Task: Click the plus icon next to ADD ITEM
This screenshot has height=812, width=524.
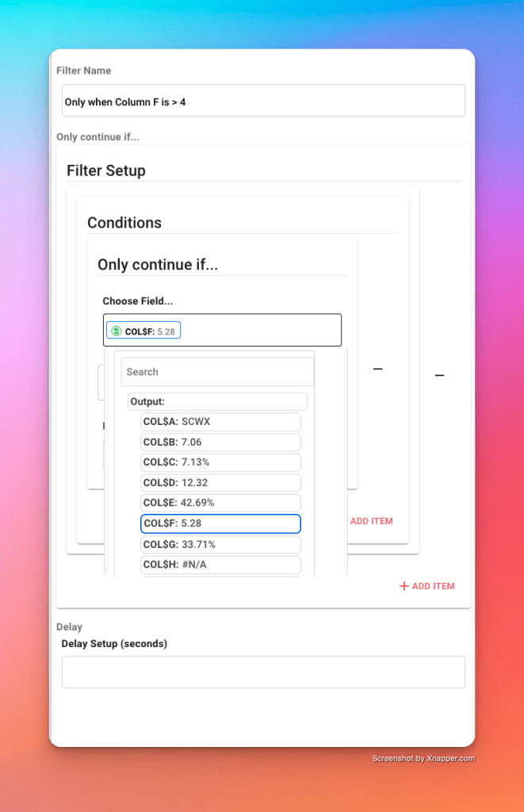Action: 404,586
